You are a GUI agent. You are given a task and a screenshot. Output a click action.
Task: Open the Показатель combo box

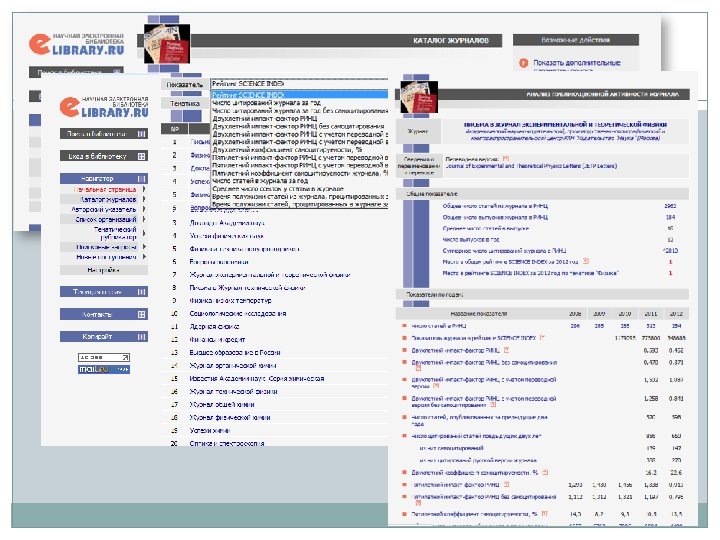click(x=299, y=84)
